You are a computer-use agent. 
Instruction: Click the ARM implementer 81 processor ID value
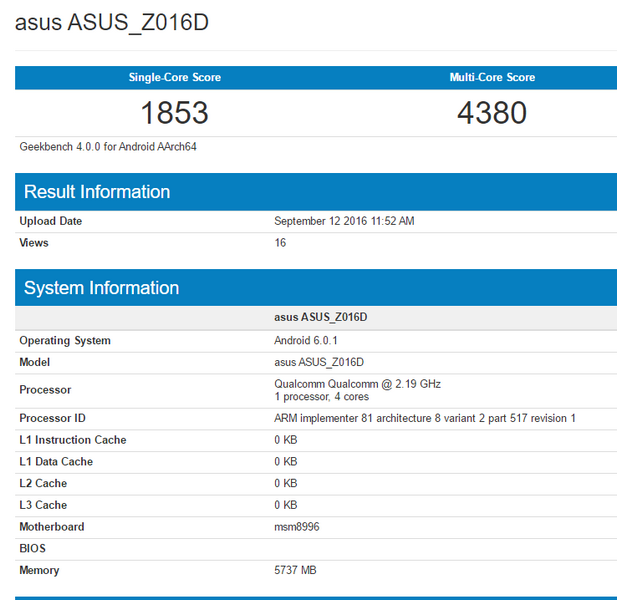click(425, 418)
